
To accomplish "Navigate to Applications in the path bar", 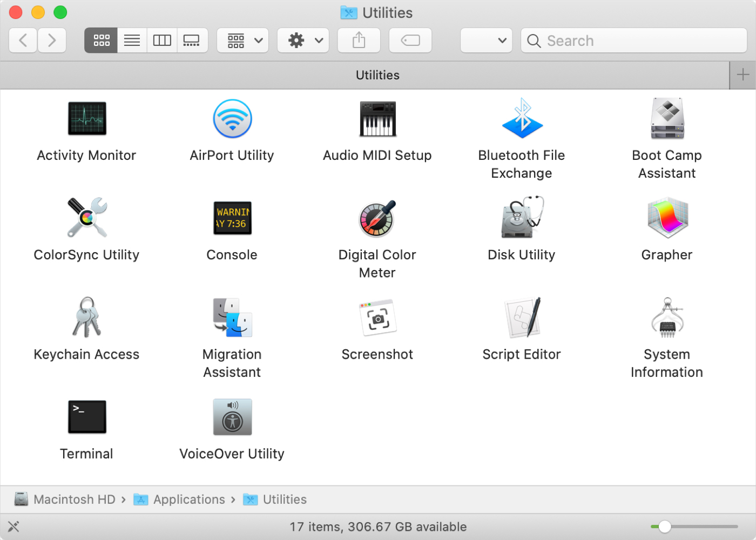I will click(188, 499).
